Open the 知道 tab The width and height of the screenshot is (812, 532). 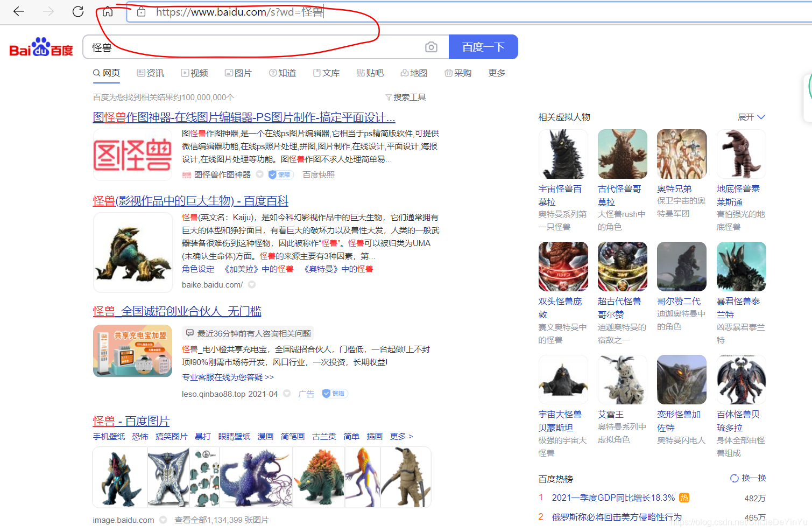click(x=283, y=73)
